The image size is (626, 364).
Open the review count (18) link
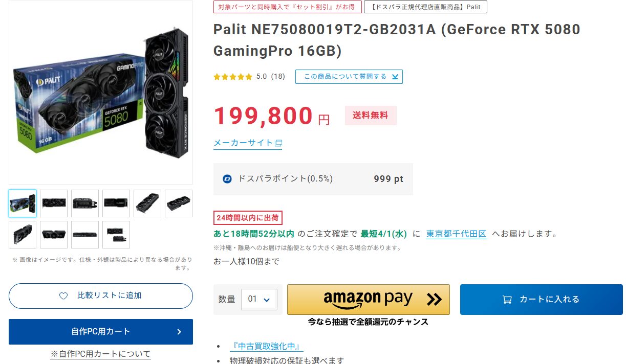278,77
